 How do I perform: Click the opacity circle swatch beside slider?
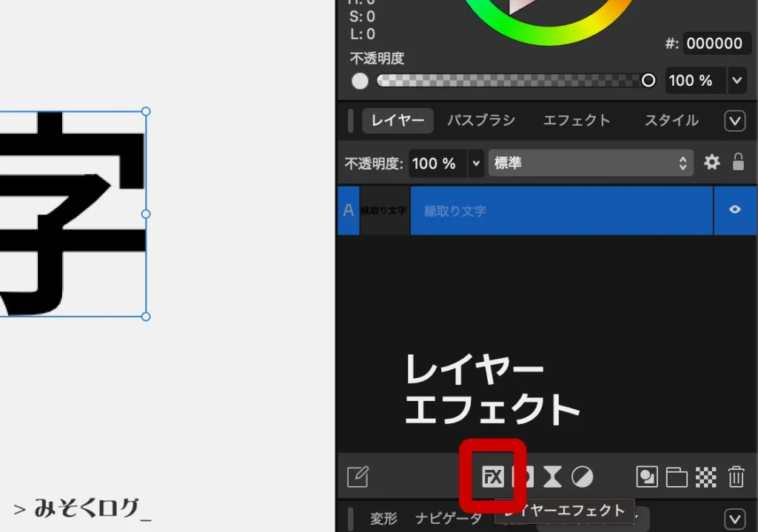(x=360, y=81)
